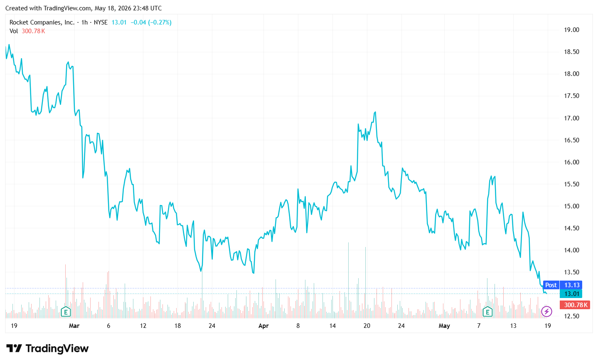Click the 20 date axis label
This screenshot has height=364, width=598.
coord(367,326)
